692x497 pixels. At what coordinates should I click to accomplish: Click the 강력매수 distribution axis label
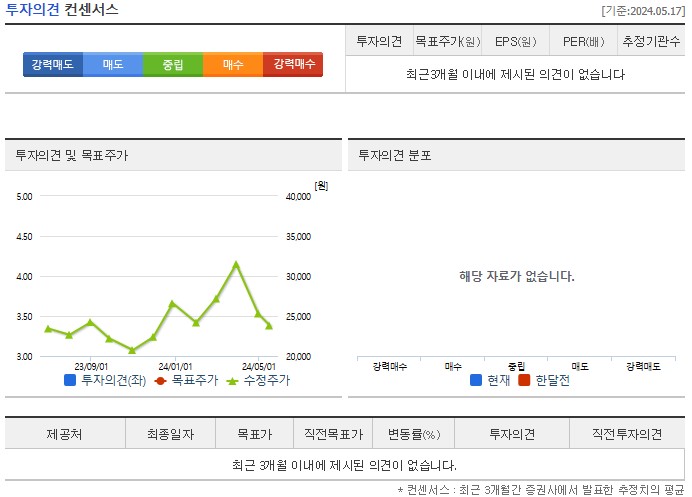coord(390,366)
